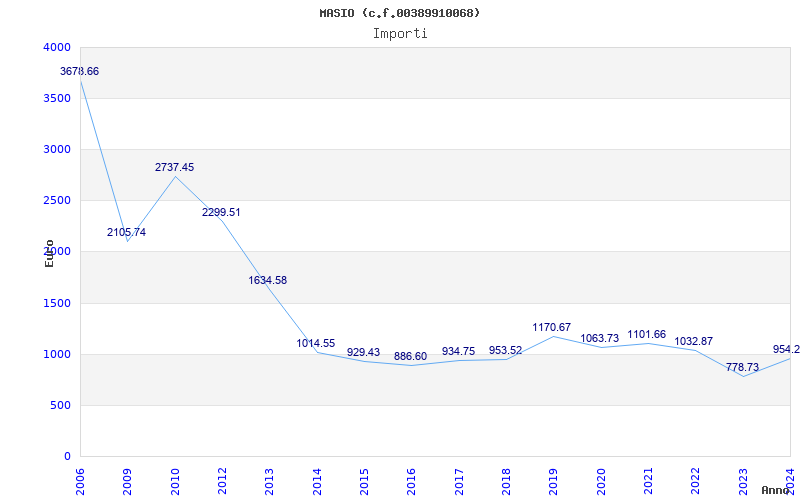Select year 2023 on the x-axis
The width and height of the screenshot is (800, 500).
pyautogui.click(x=743, y=478)
